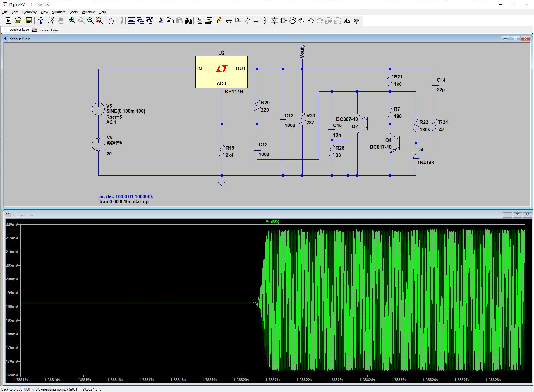Place a net label with Label Net icon
This screenshot has height=392, width=534.
click(x=238, y=20)
